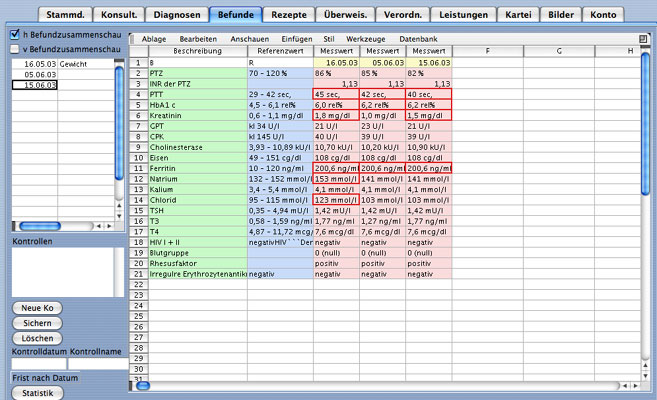The image size is (657, 400).
Task: Open the Leistungen tab
Action: pyautogui.click(x=463, y=15)
